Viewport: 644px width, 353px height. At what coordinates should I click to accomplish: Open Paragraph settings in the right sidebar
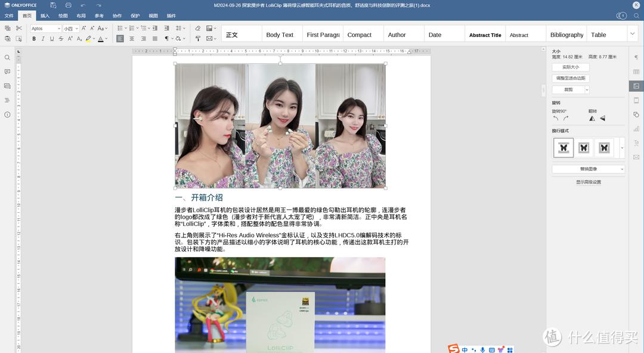pyautogui.click(x=636, y=58)
